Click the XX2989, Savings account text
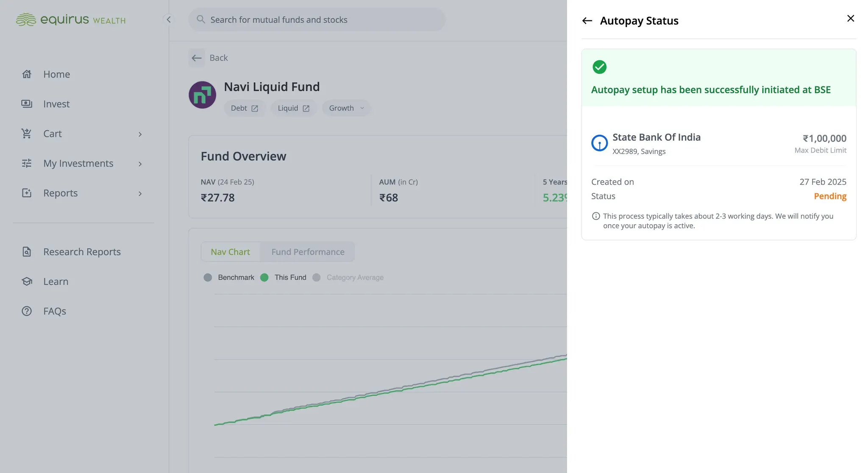Viewport: 868px width, 473px height. point(639,151)
